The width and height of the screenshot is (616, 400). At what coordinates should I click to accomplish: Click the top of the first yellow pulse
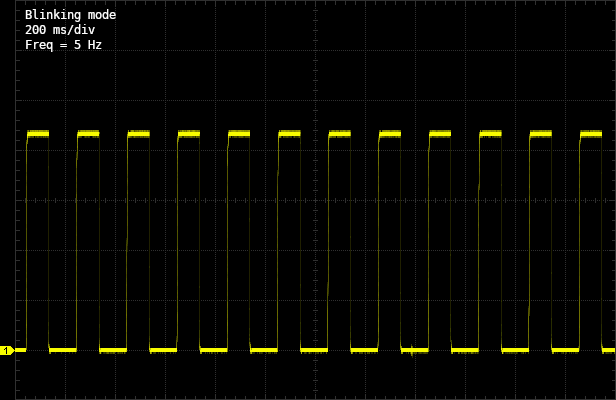click(x=38, y=133)
